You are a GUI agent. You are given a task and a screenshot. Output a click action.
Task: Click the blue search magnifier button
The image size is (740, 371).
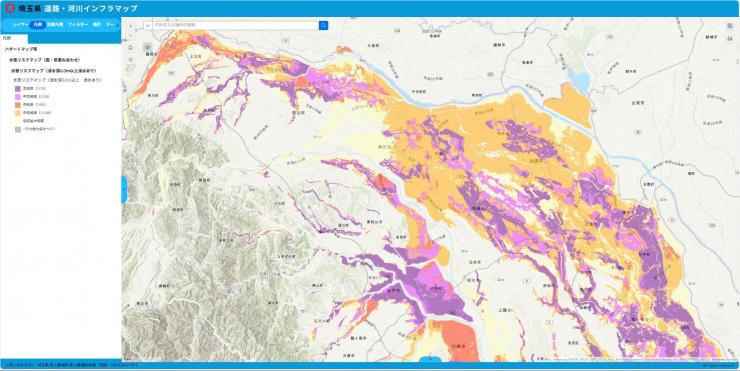[x=323, y=25]
